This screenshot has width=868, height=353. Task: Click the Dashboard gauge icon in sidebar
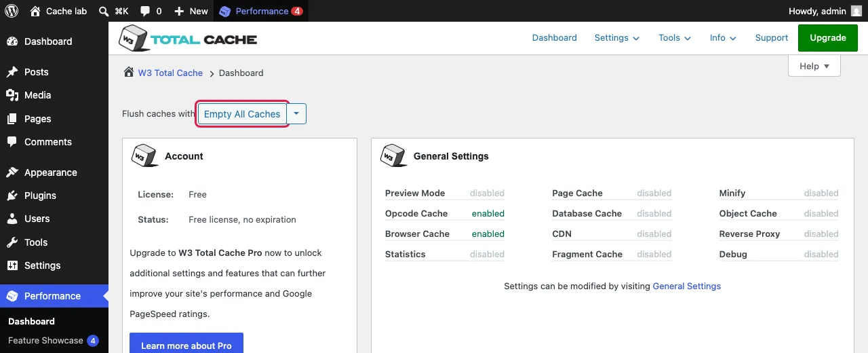coord(12,41)
